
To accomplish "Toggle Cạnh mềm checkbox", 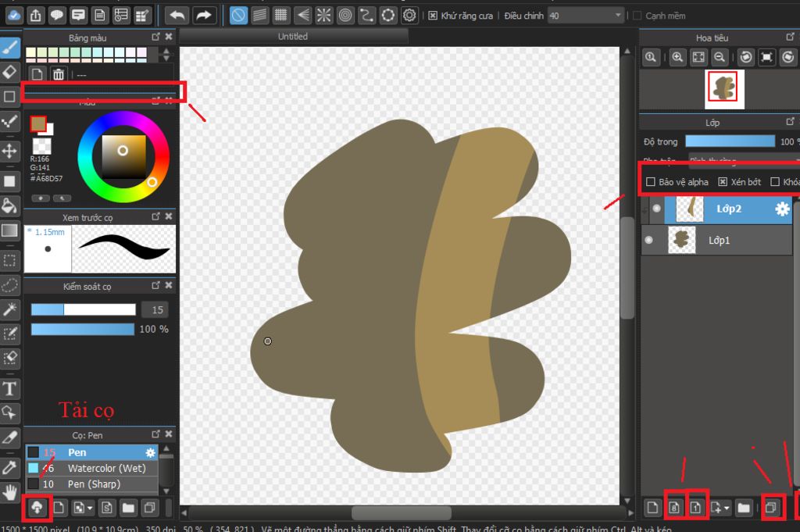I will point(637,16).
